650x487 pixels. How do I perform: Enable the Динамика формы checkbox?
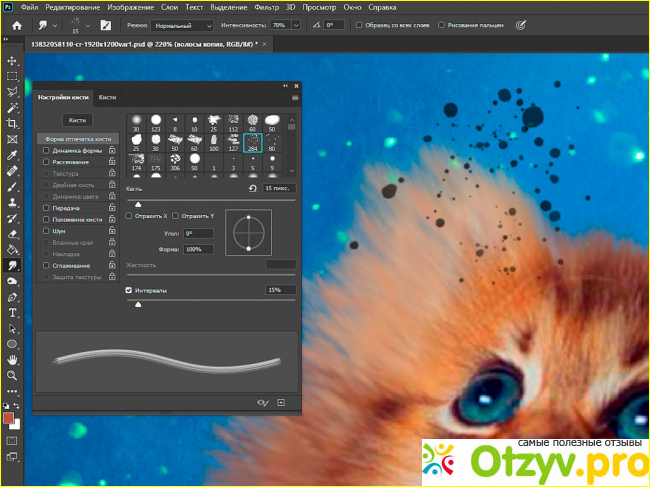(45, 149)
